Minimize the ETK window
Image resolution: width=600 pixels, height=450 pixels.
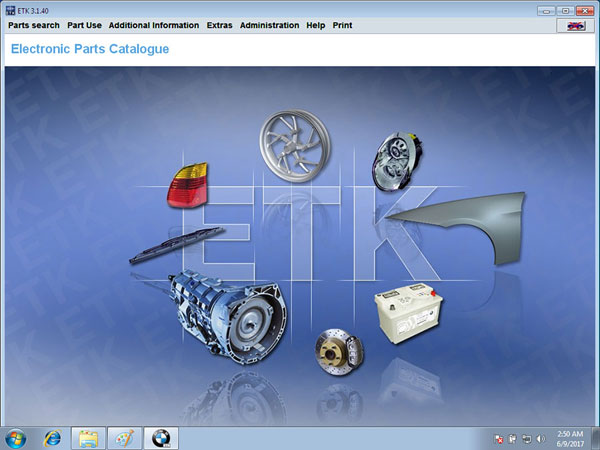tap(546, 11)
